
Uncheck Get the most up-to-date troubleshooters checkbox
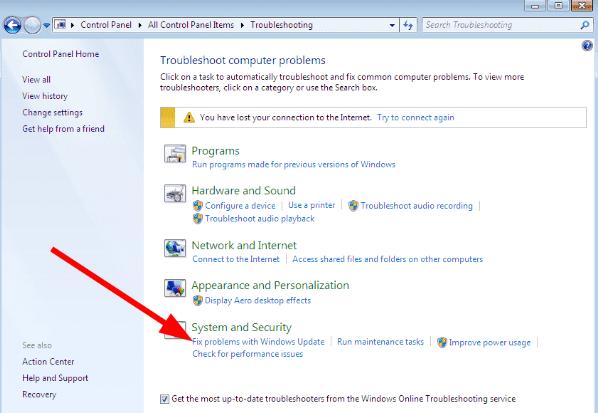[164, 399]
